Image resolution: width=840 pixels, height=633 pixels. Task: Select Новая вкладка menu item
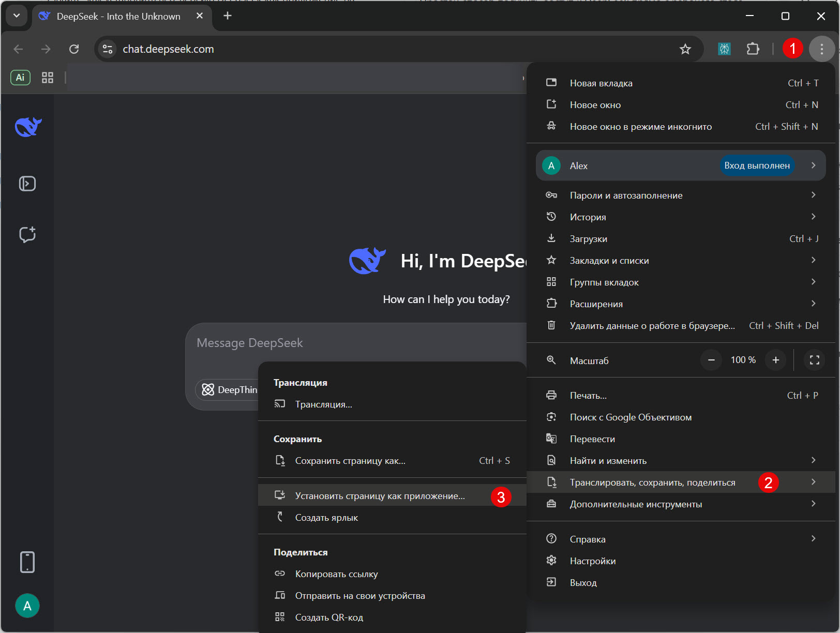[x=681, y=83]
